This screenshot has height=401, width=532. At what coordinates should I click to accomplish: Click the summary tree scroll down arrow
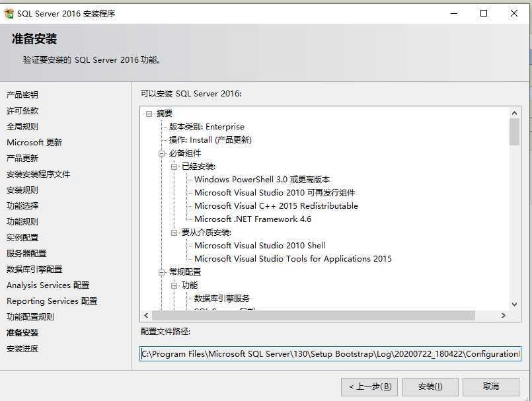(514, 305)
